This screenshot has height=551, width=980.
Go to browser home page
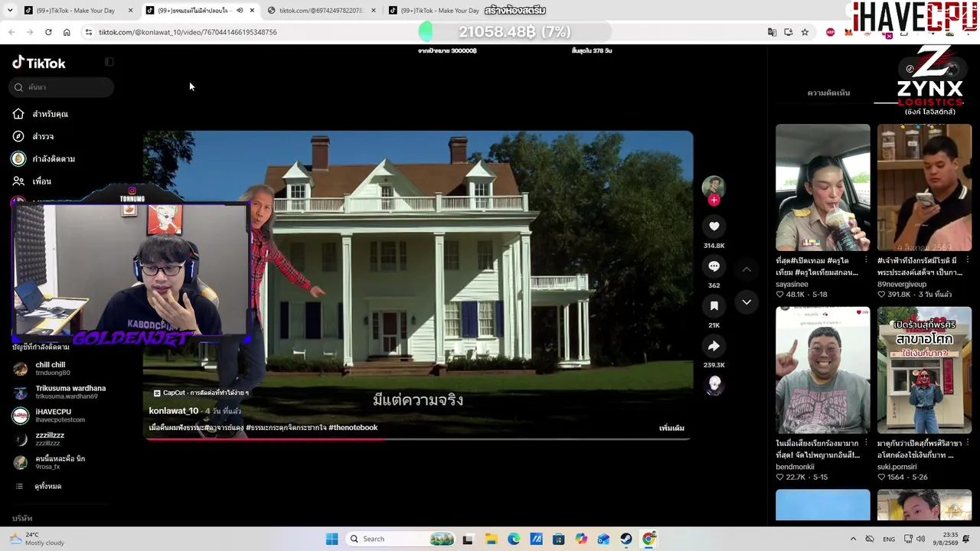point(67,32)
